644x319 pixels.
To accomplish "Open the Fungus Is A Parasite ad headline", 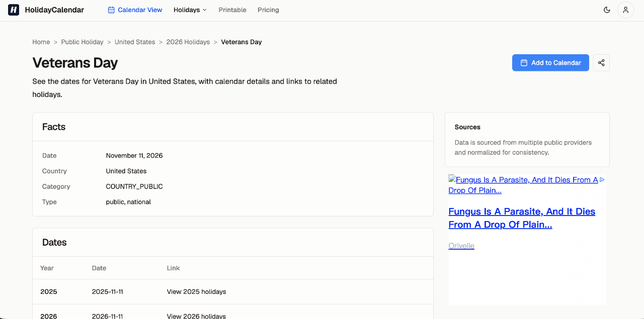I will coord(522,218).
